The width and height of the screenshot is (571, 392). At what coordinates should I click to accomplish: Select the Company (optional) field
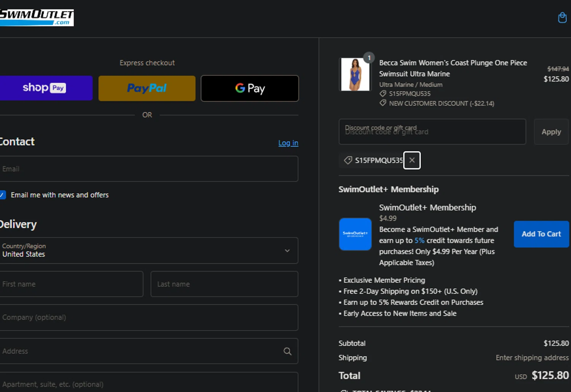pyautogui.click(x=148, y=317)
